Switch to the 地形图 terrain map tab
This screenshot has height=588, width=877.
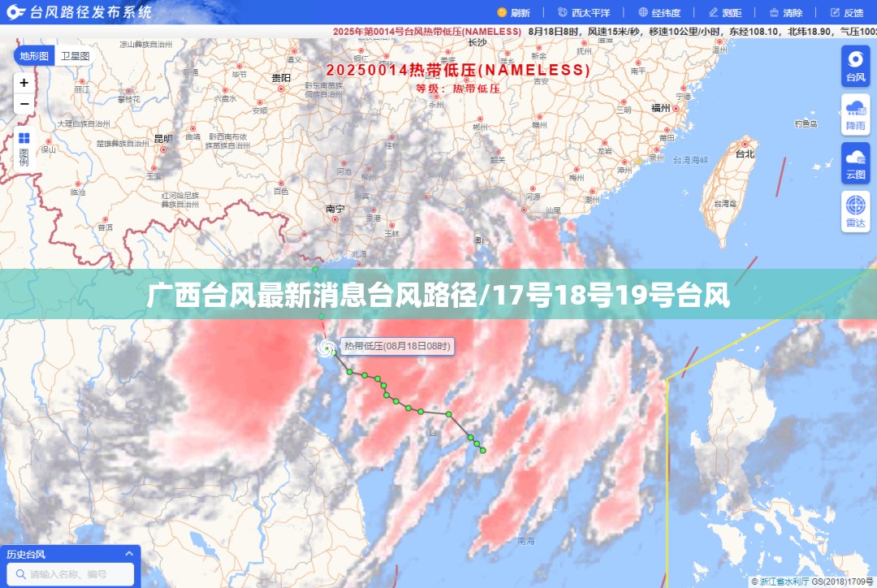34,56
